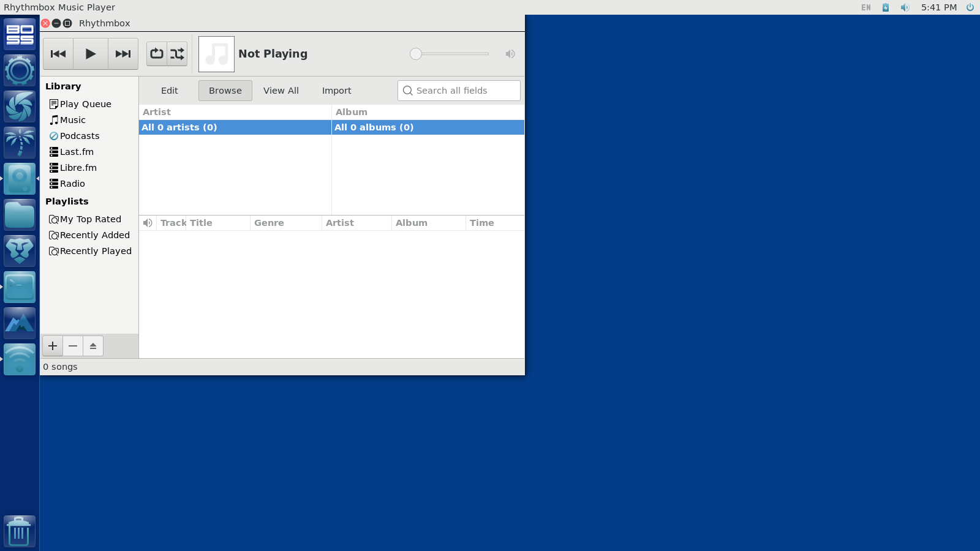The width and height of the screenshot is (980, 551).
Task: Toggle repeat mode
Action: coord(157,54)
